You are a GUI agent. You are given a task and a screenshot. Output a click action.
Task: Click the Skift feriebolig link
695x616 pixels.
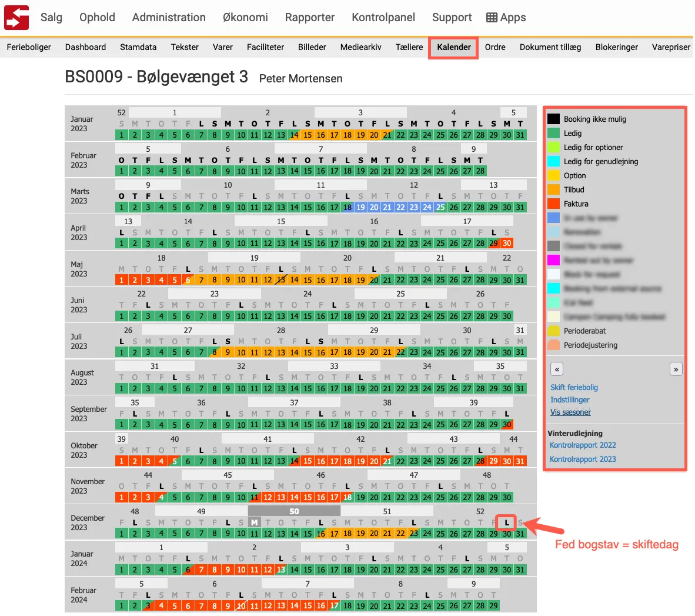(574, 387)
